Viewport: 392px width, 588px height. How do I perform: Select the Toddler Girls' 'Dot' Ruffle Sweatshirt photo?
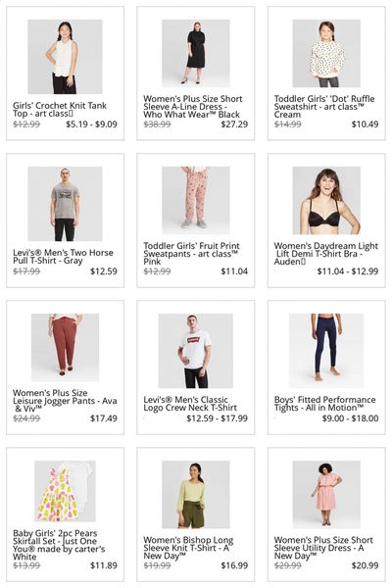tap(326, 53)
